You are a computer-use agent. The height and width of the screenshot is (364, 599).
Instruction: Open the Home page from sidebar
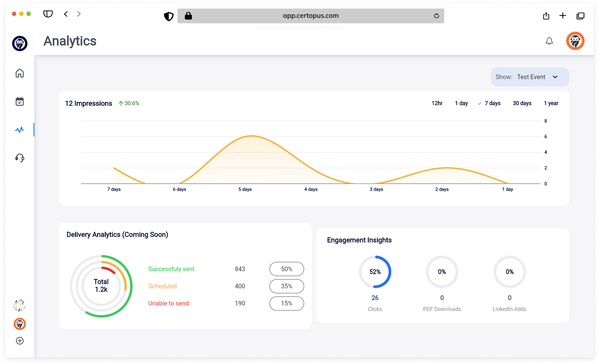click(x=20, y=73)
